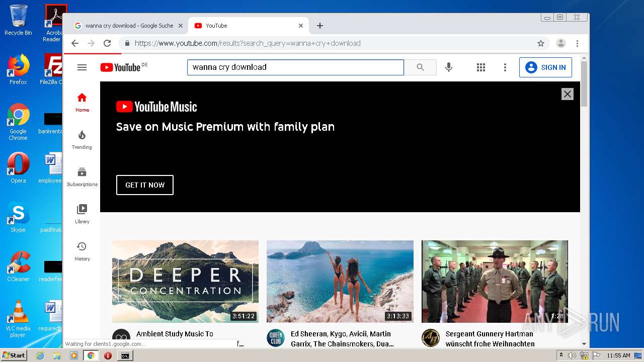Open the Deeper Concentration video thumbnail
The height and width of the screenshot is (362, 644).
point(185,281)
